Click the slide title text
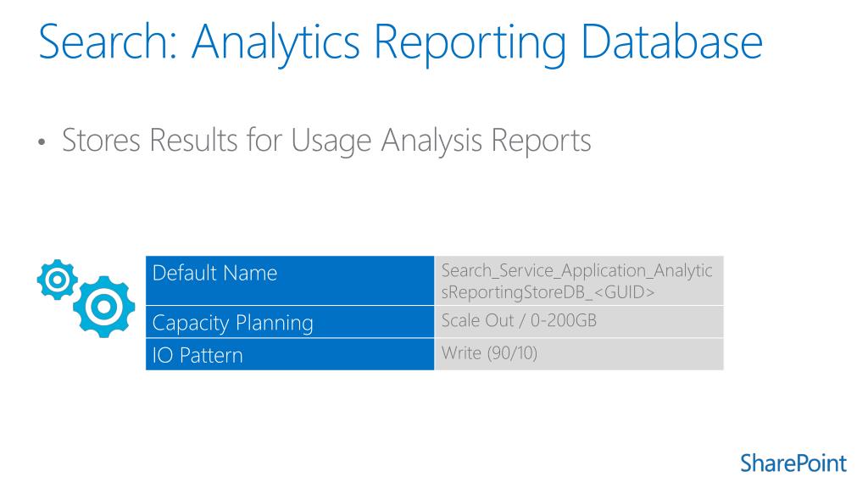 point(400,42)
